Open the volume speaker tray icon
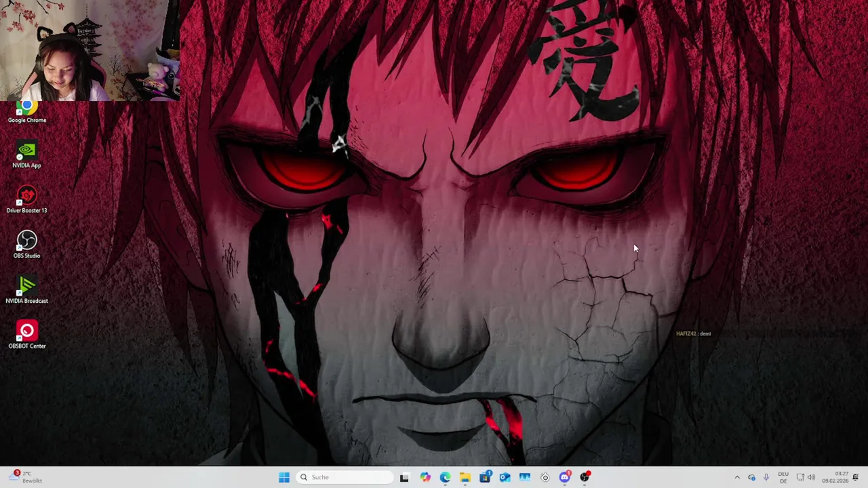 tap(811, 477)
